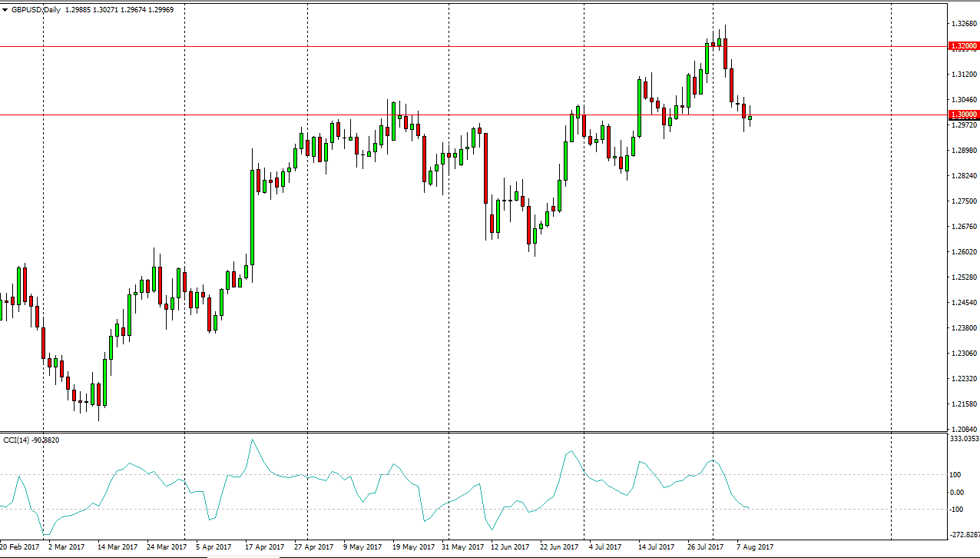Click the tall green candle in mid-April 2017

252,217
